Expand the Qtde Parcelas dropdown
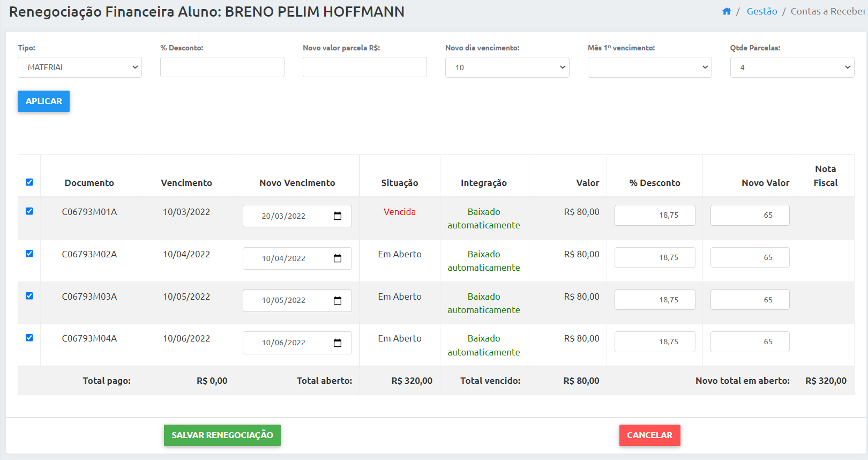Image resolution: width=868 pixels, height=460 pixels. 792,68
